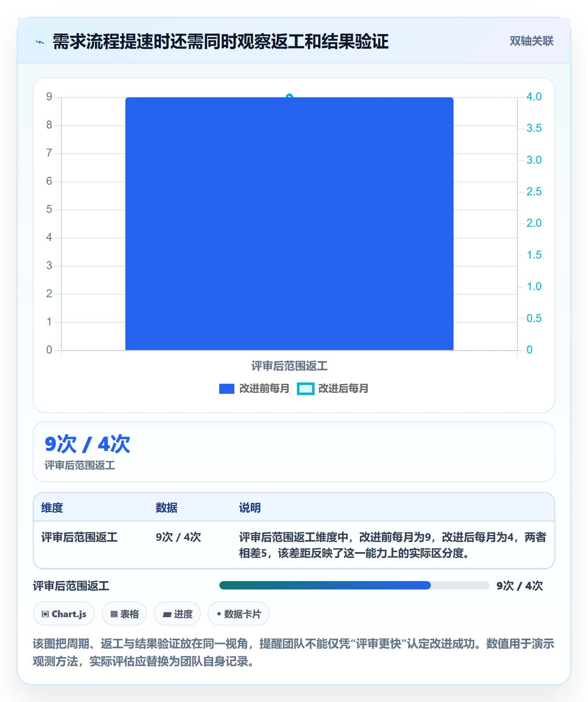Viewport: 588px width, 702px height.
Task: Click the 评审后范围返工 progress bar
Action: point(354,585)
